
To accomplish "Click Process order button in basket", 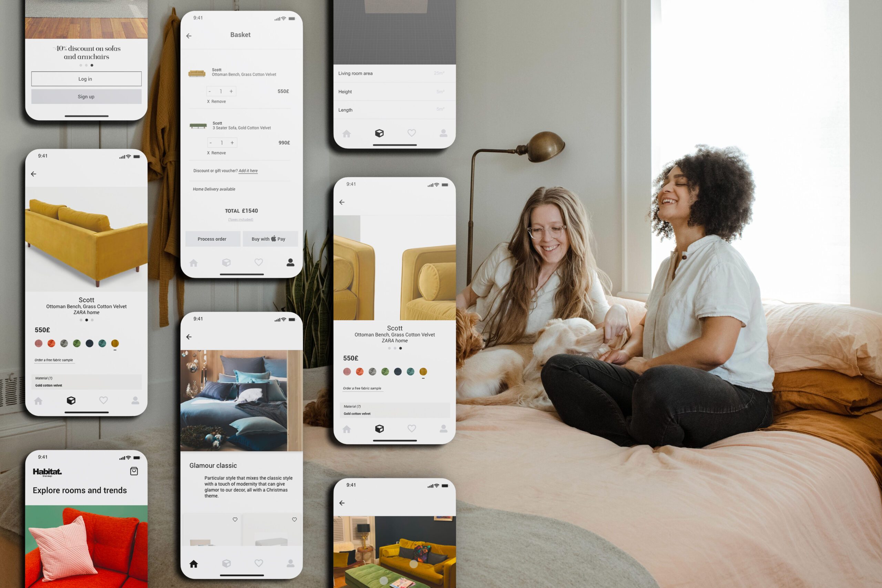I will coord(213,239).
